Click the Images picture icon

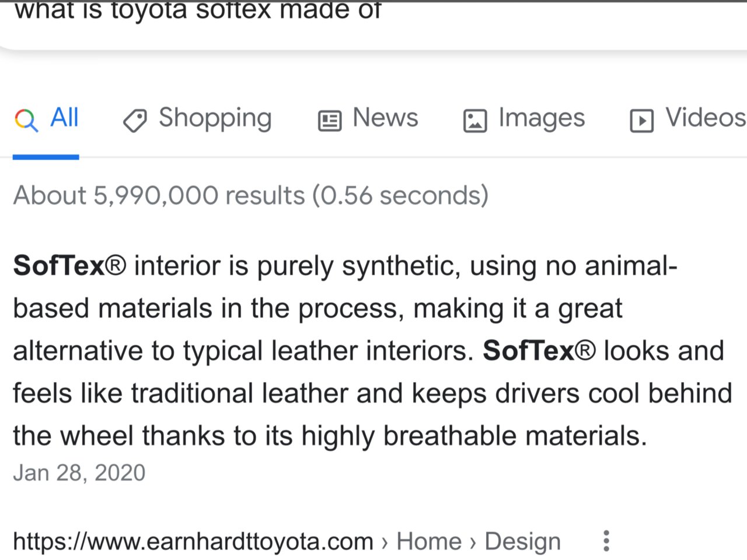point(475,121)
